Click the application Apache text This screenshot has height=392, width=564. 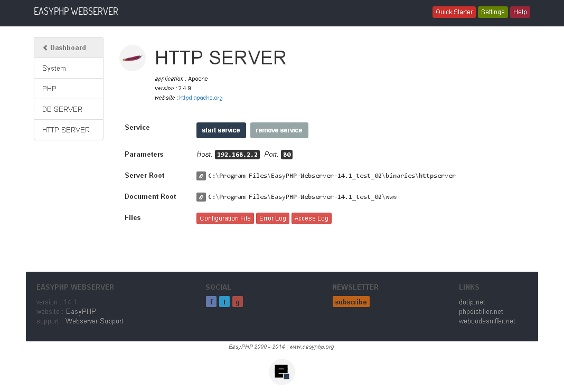tap(181, 79)
